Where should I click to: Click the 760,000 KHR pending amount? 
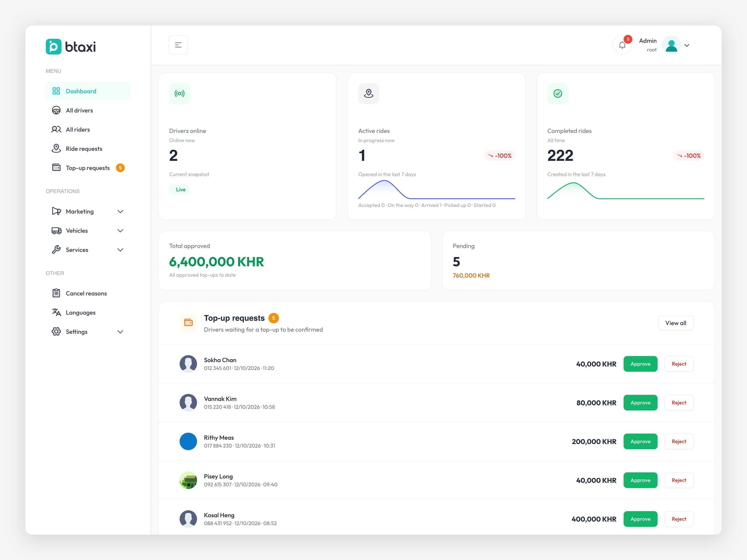point(471,276)
